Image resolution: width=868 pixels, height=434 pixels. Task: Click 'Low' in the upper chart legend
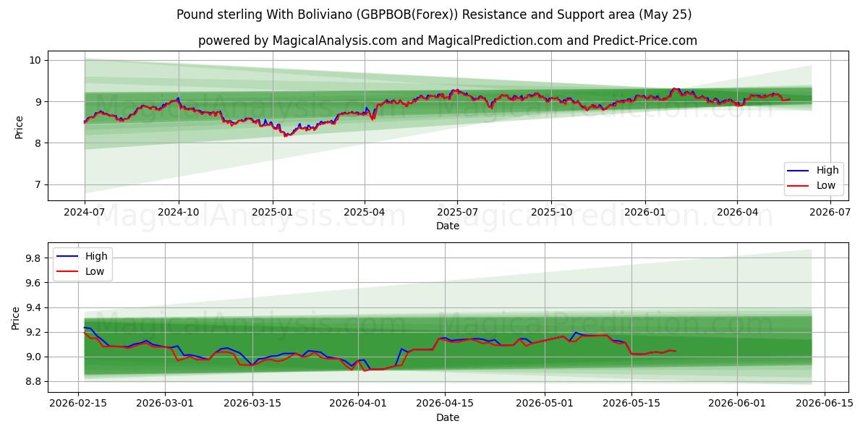[x=826, y=185]
